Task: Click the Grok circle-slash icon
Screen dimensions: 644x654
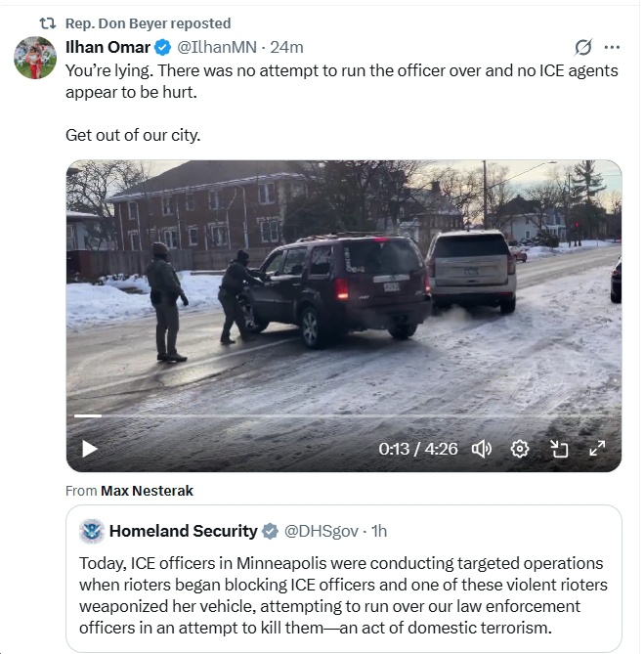Action: [x=583, y=47]
